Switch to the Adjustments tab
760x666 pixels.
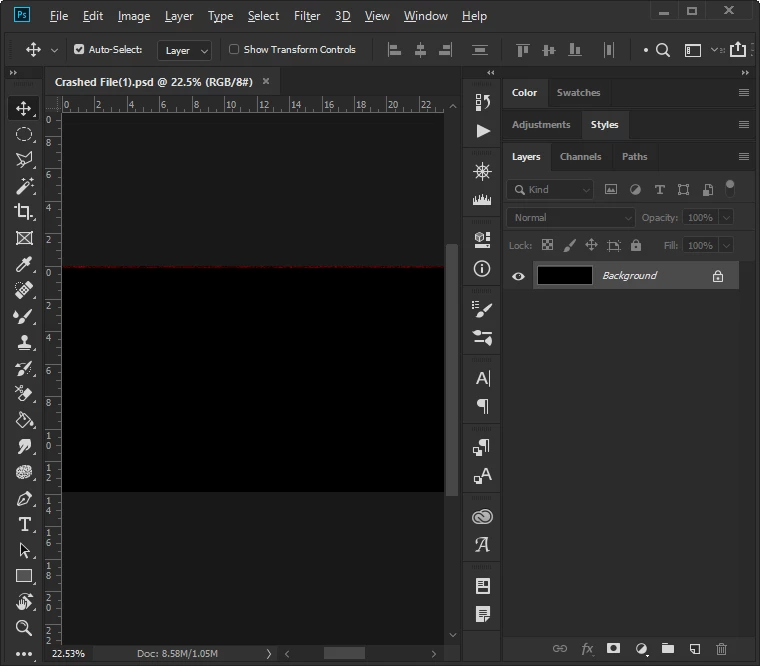tap(541, 125)
